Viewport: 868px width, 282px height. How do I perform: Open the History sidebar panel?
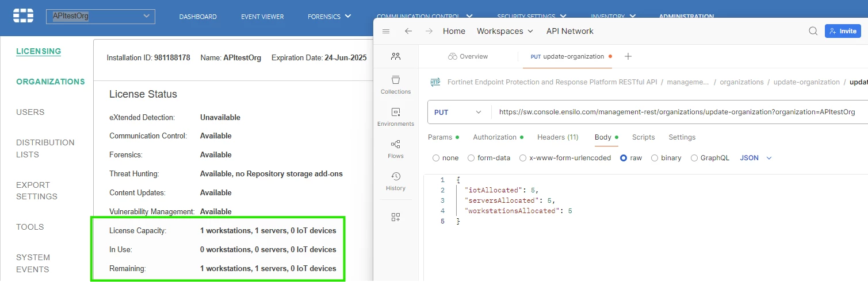tap(396, 181)
